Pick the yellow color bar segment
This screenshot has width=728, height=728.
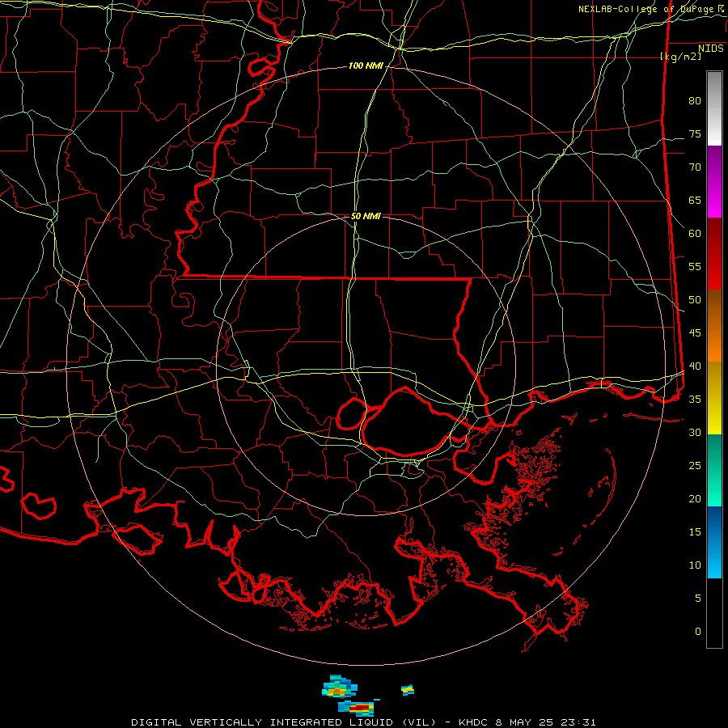(x=714, y=398)
